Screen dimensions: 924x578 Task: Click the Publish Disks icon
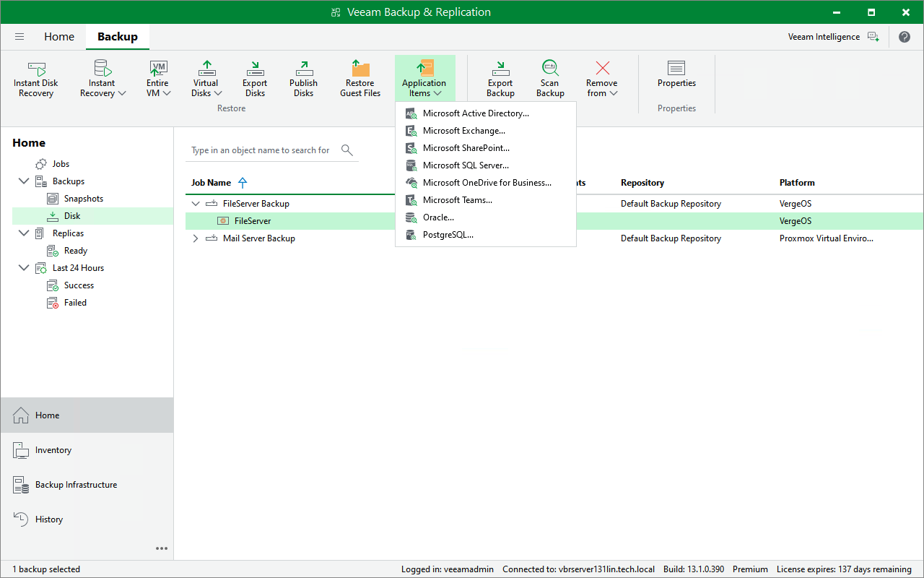(304, 69)
